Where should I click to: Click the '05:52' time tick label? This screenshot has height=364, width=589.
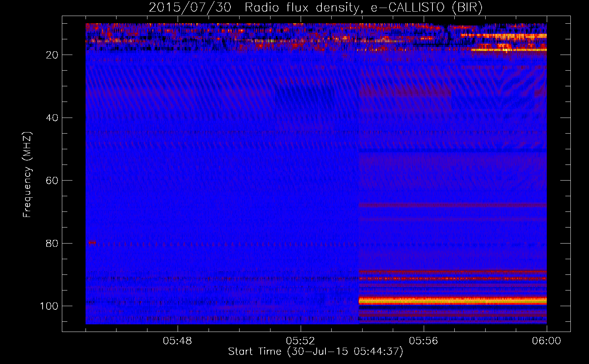(301, 341)
